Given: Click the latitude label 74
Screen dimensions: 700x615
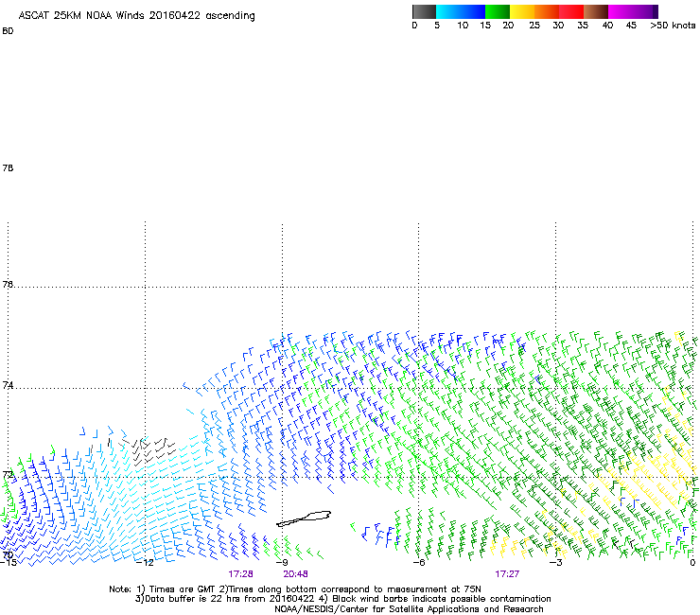Looking at the screenshot, I should pyautogui.click(x=8, y=385).
